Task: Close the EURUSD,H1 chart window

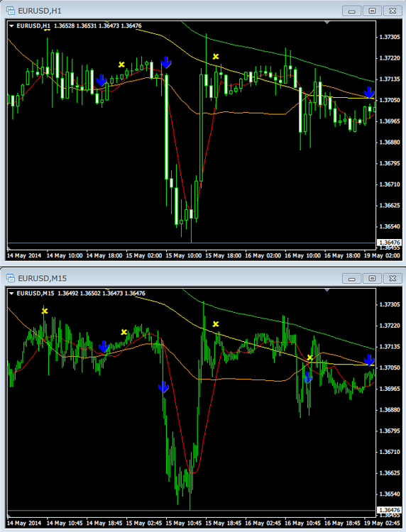Action: click(x=393, y=11)
